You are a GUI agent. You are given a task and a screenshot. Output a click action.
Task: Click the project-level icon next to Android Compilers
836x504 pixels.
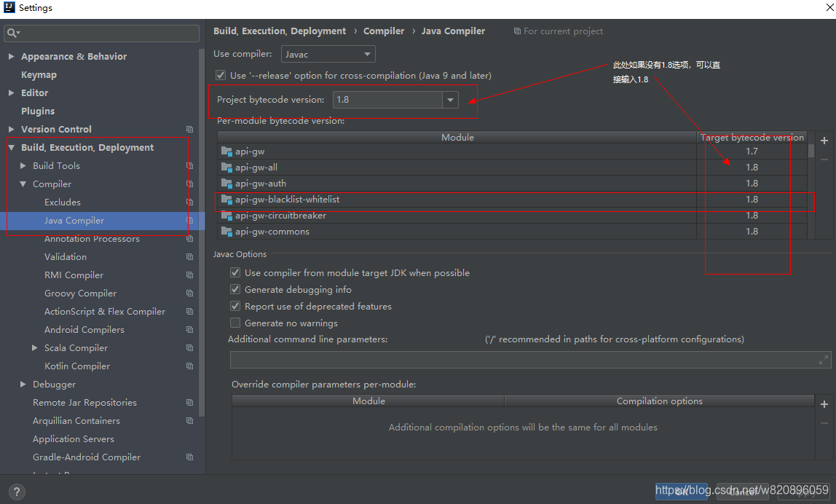coord(189,330)
